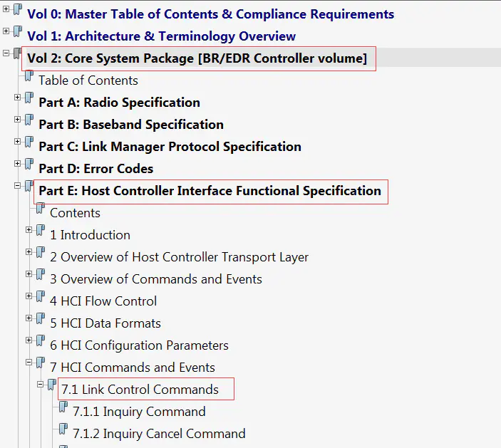The image size is (501, 448).
Task: Go to 7.1.2 Inquiry Cancel Command
Action: click(x=159, y=434)
